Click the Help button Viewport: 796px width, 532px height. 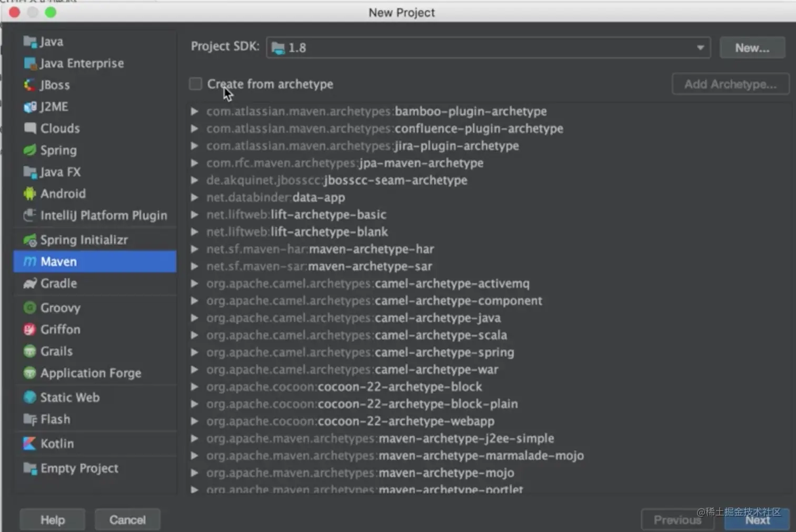coord(52,520)
